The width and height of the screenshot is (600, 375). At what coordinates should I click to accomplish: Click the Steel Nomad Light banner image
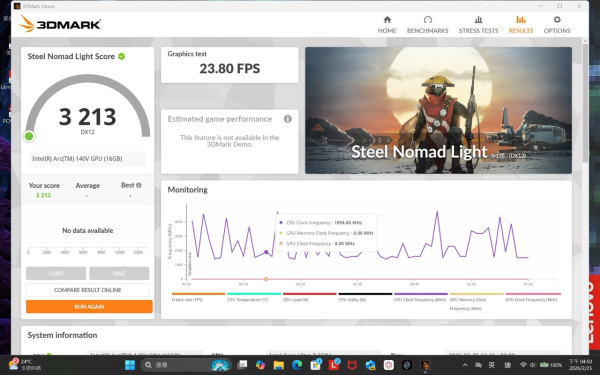pyautogui.click(x=438, y=110)
